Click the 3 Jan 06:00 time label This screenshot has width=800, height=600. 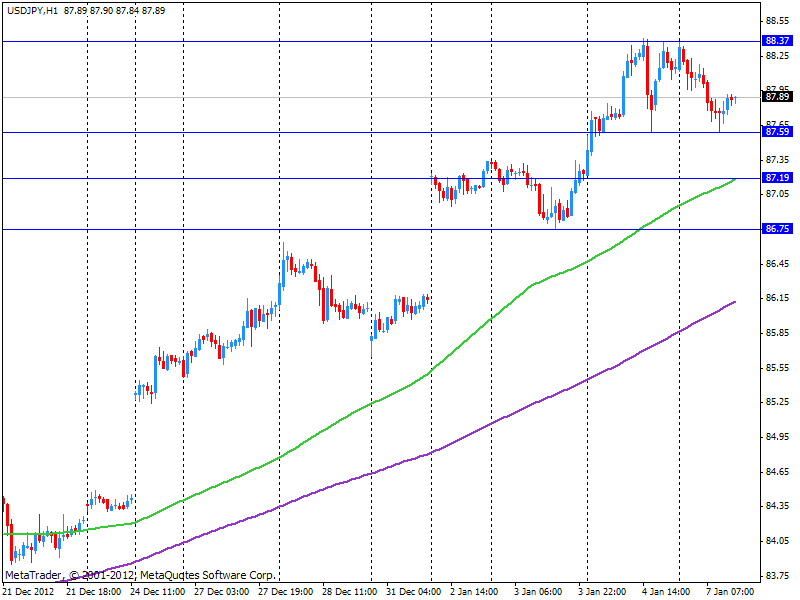click(x=538, y=592)
